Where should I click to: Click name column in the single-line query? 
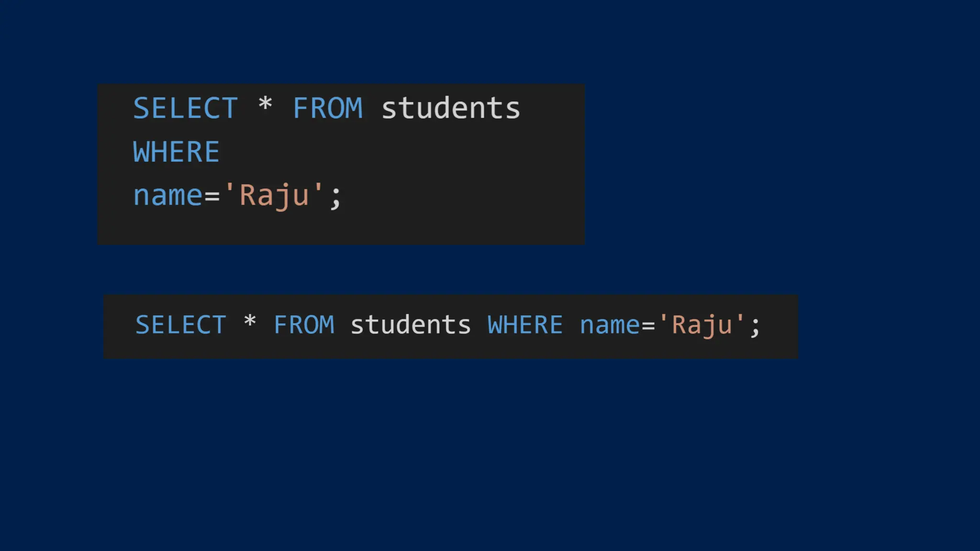click(610, 326)
